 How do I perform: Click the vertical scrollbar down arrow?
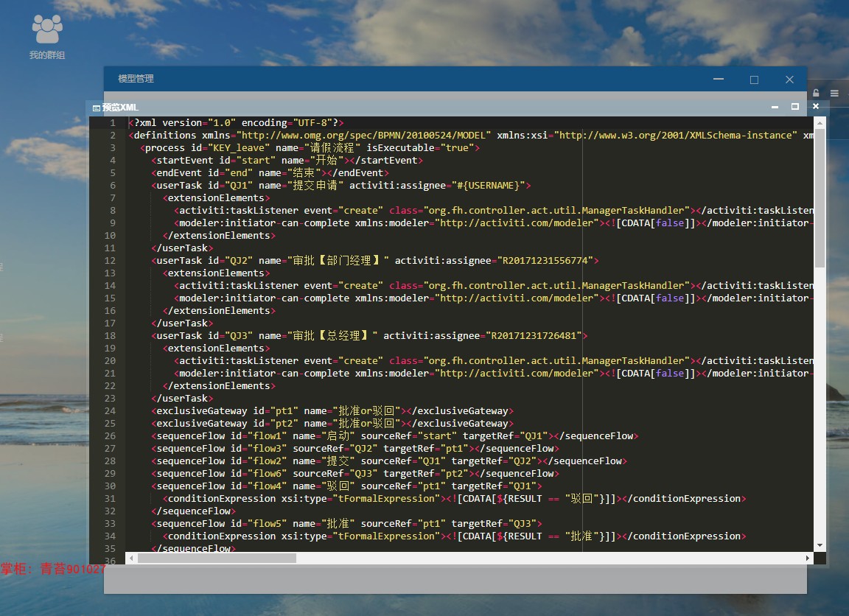tap(820, 545)
